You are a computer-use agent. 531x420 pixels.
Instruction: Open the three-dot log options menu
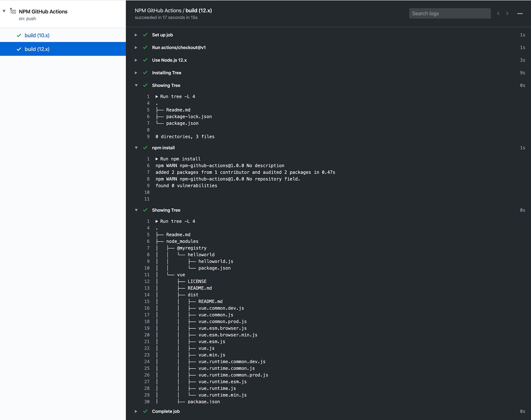pyautogui.click(x=520, y=14)
